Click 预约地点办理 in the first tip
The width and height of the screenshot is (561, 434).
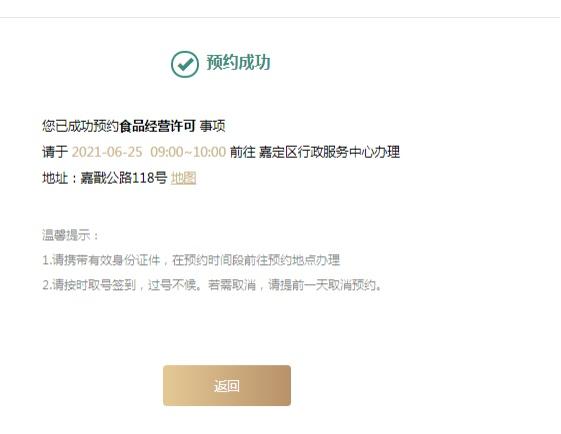304,260
